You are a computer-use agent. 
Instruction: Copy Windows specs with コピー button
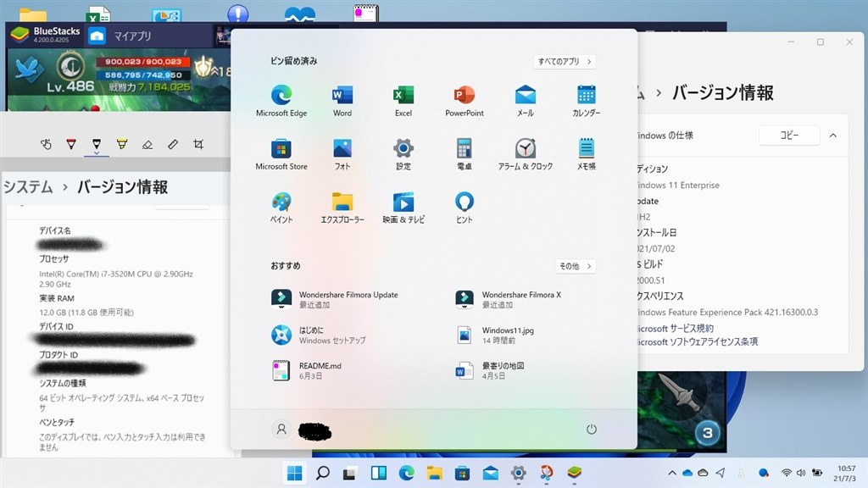click(x=789, y=135)
